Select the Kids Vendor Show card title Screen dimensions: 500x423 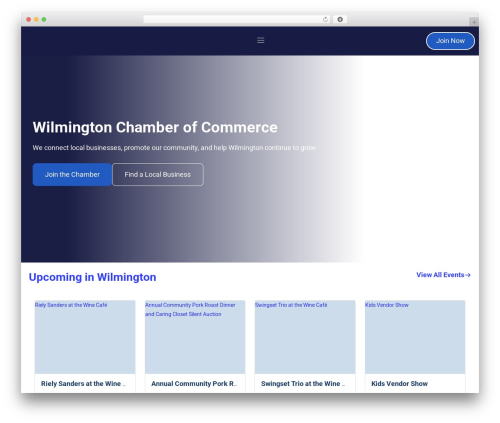399,384
